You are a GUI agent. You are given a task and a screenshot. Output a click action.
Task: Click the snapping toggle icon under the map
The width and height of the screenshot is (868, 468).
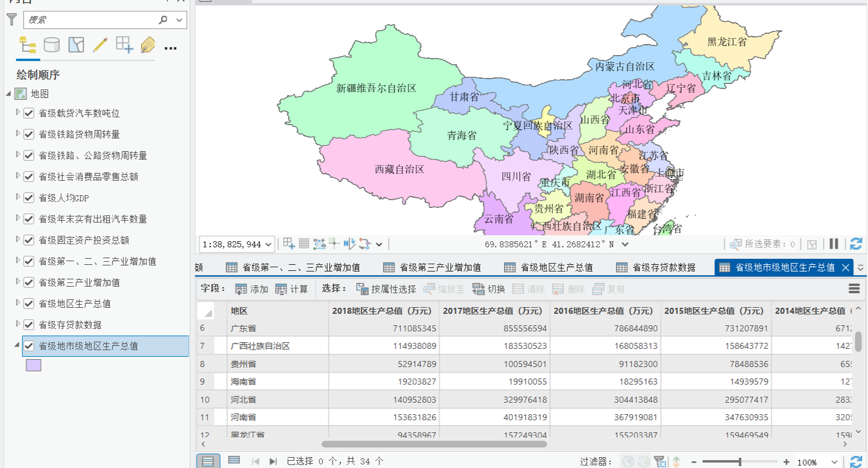point(289,244)
